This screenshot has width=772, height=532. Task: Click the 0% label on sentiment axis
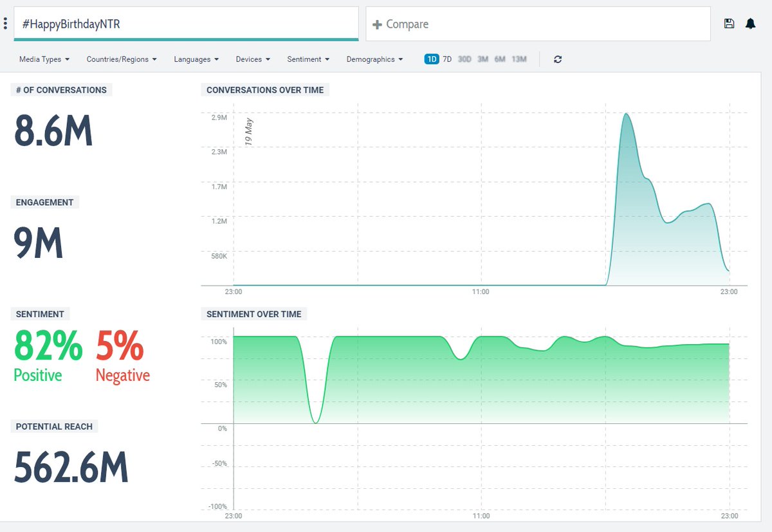click(222, 428)
